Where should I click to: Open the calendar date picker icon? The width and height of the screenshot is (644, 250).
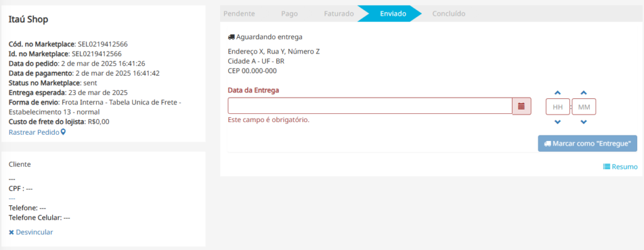[x=521, y=106]
